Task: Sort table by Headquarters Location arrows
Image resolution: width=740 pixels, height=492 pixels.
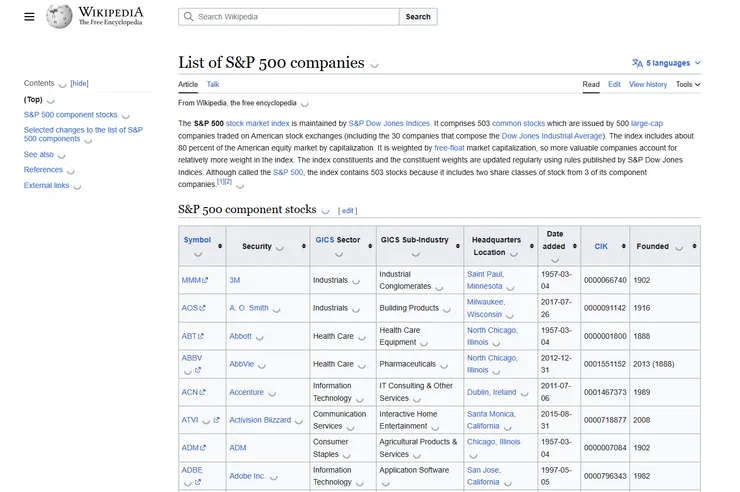Action: (531, 246)
